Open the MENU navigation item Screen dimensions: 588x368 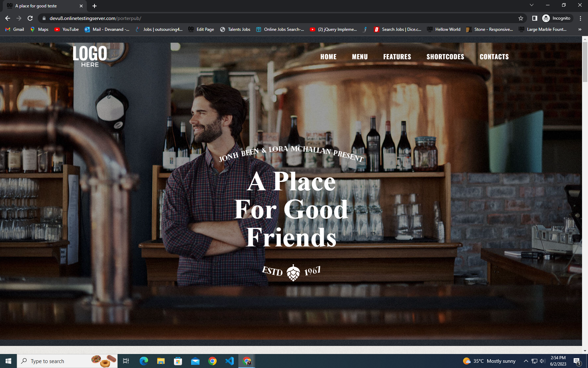click(359, 57)
